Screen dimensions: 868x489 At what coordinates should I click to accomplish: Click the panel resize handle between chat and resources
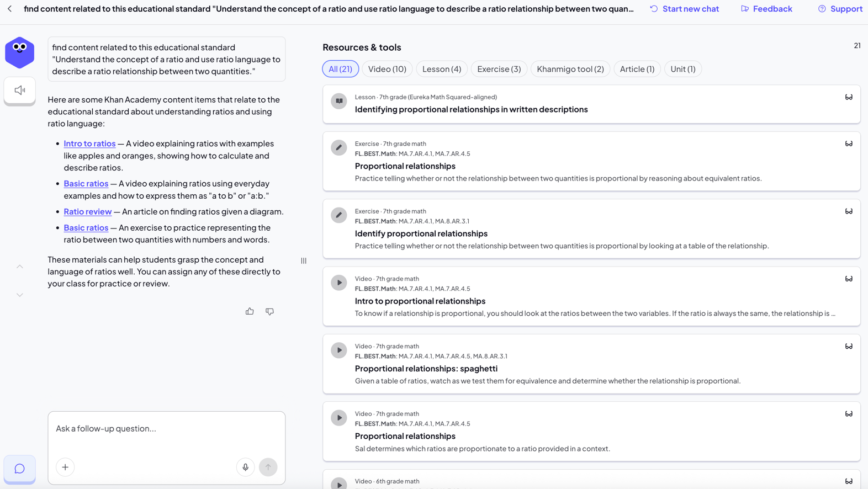pyautogui.click(x=304, y=261)
